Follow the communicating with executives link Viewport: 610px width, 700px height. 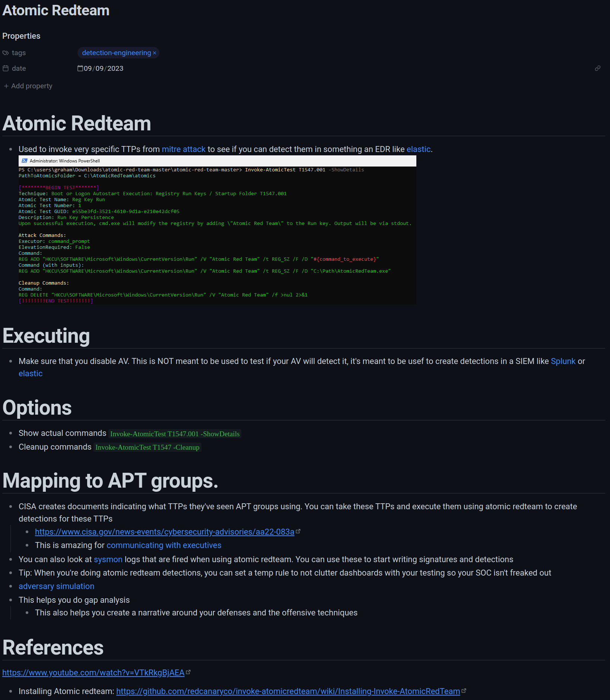point(164,545)
